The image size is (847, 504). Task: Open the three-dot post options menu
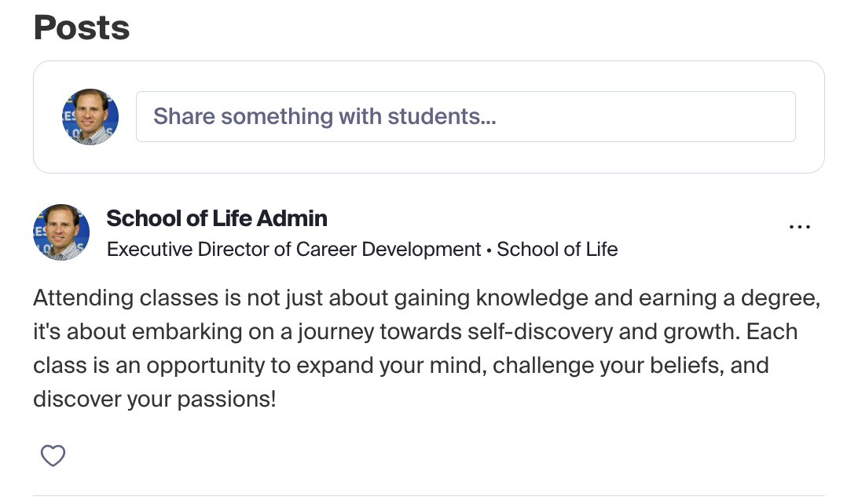pyautogui.click(x=800, y=227)
